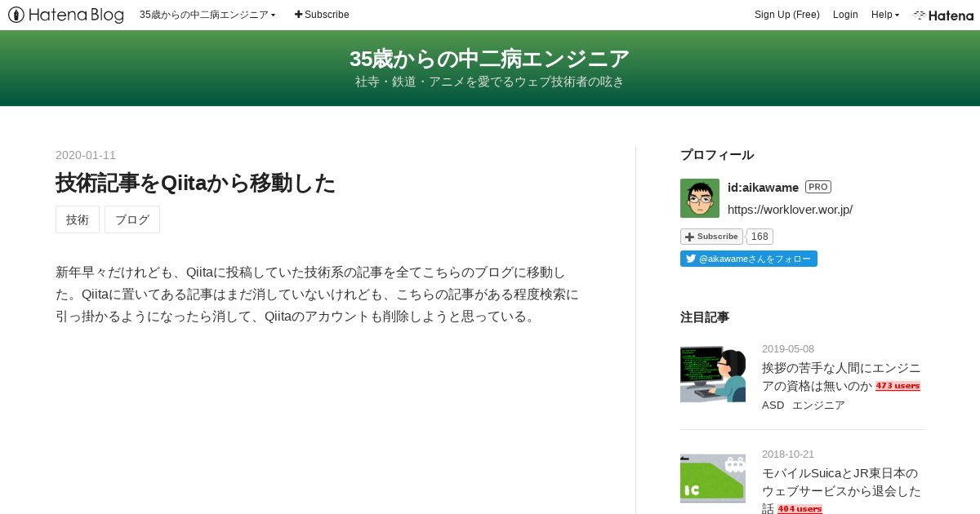Screen dimensions: 980x514
Task: Expand the Help dropdown menu
Action: coord(884,15)
